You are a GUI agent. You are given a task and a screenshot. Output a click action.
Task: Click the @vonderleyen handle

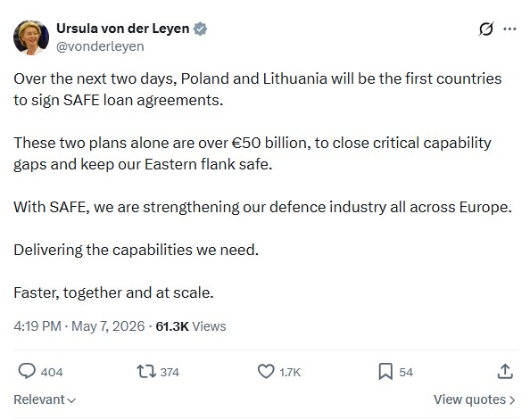[100, 46]
